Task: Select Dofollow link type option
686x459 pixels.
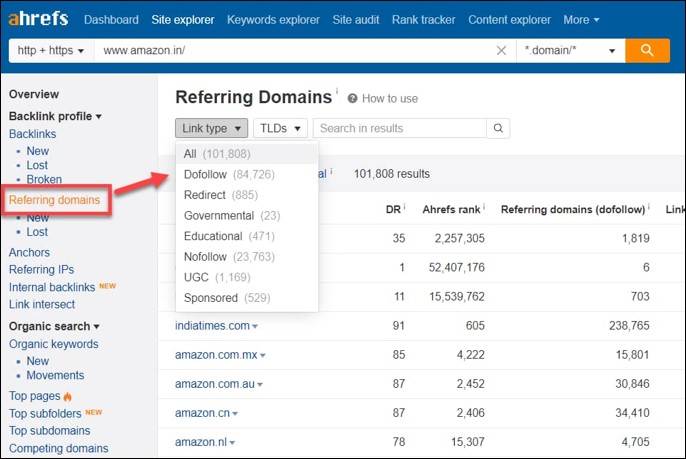Action: [246, 175]
